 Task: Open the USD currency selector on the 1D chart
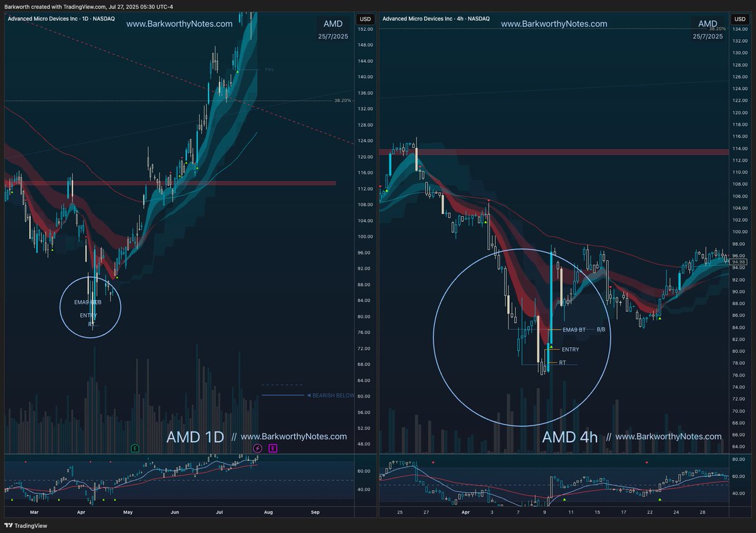pyautogui.click(x=364, y=19)
